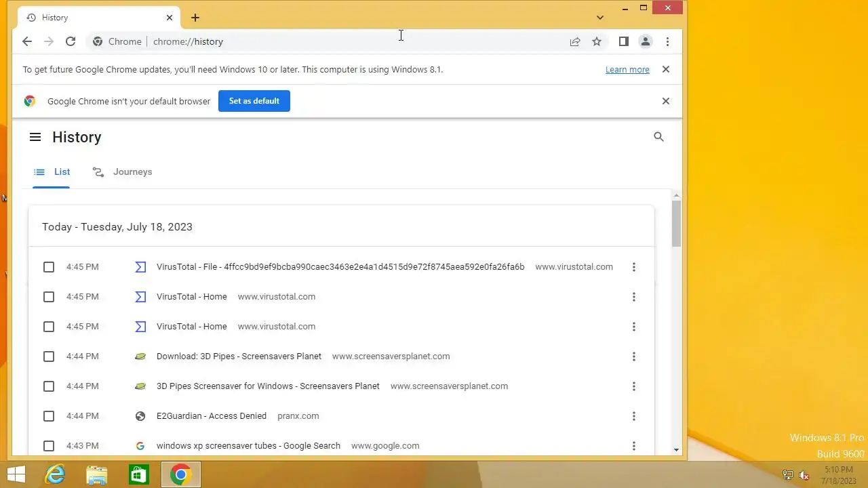Open the History hamburger menu
Screen dimensions: 868x488
point(35,137)
